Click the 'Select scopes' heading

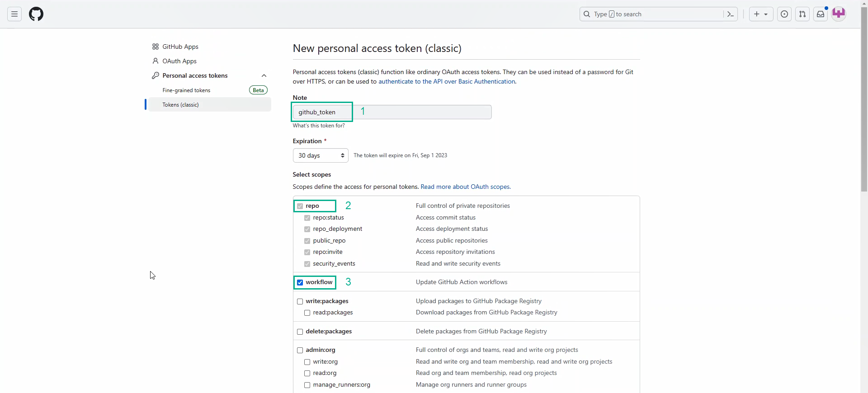(x=312, y=174)
